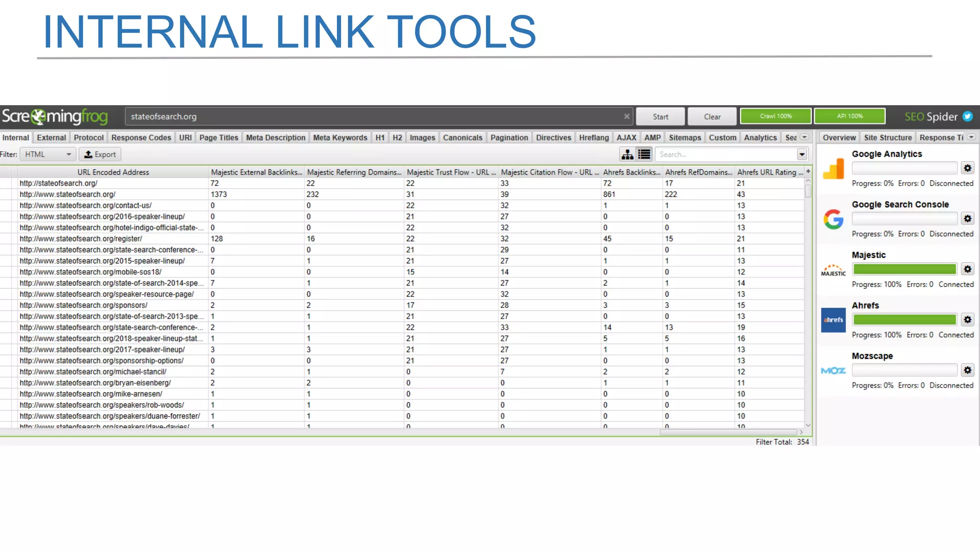This screenshot has height=551, width=980.
Task: Click the Majestic progress bar
Action: click(x=904, y=269)
